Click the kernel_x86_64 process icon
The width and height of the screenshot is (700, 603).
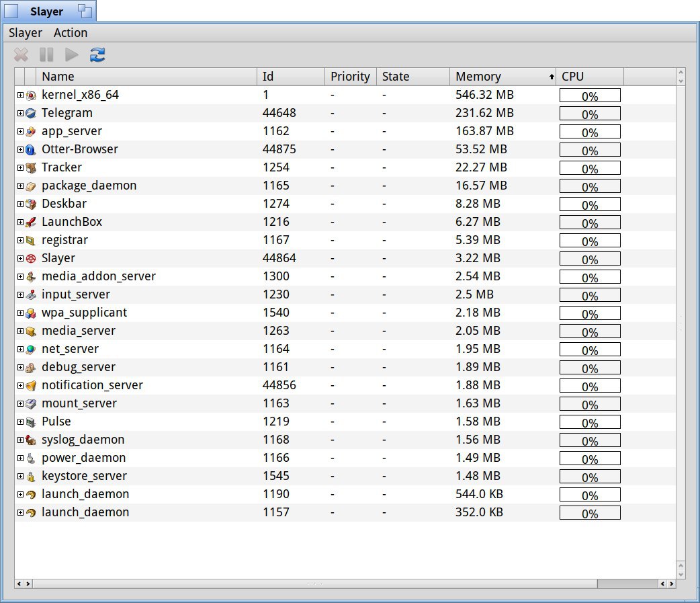coord(31,95)
